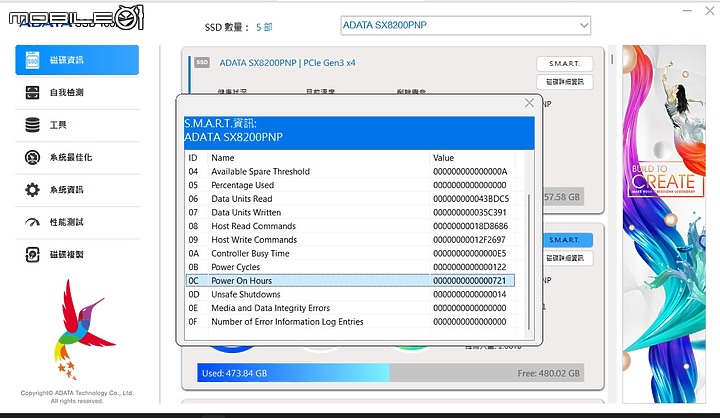Open the 系統最佳化 optimization section
The width and height of the screenshot is (720, 418).
tap(77, 158)
